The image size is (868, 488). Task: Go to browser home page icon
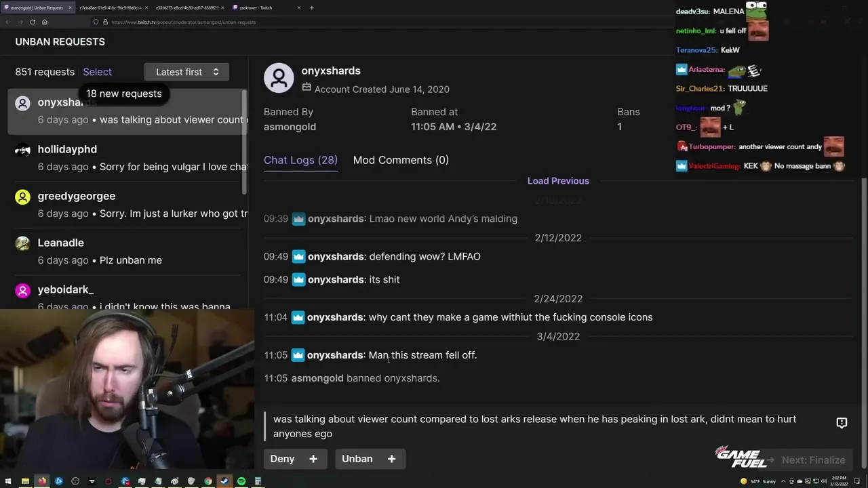[45, 22]
